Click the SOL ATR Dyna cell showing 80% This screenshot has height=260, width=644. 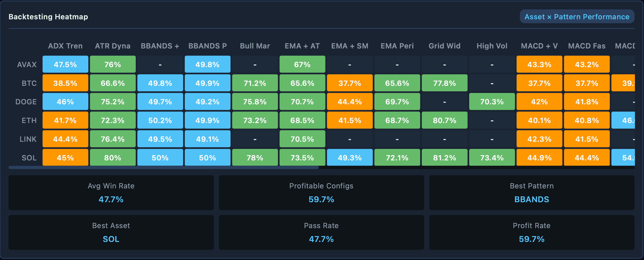pyautogui.click(x=113, y=157)
